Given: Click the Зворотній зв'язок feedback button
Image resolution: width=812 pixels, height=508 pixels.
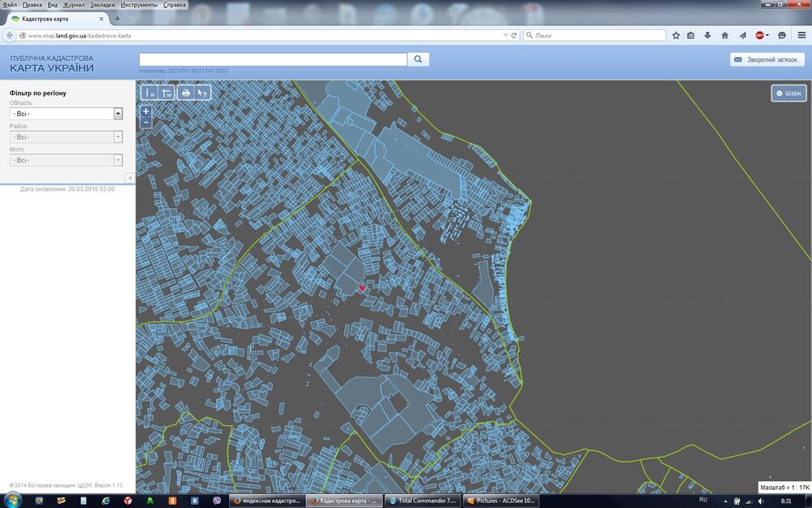Looking at the screenshot, I should pyautogui.click(x=767, y=59).
